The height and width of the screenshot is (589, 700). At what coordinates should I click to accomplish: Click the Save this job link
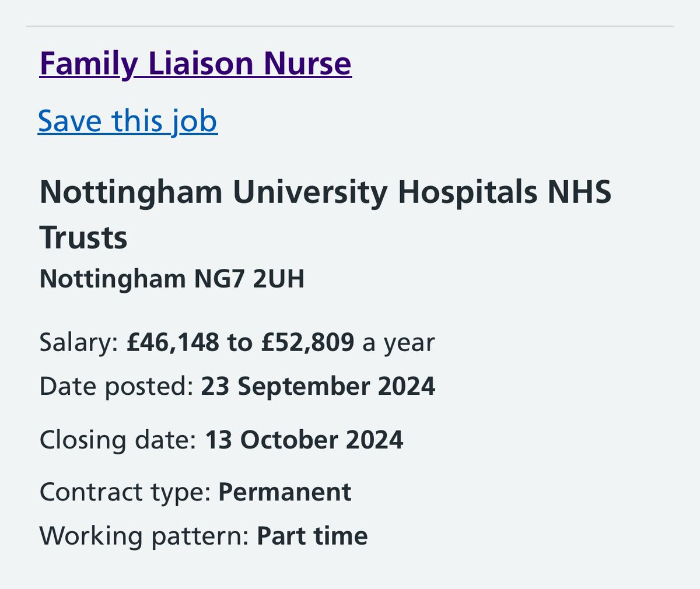click(128, 121)
